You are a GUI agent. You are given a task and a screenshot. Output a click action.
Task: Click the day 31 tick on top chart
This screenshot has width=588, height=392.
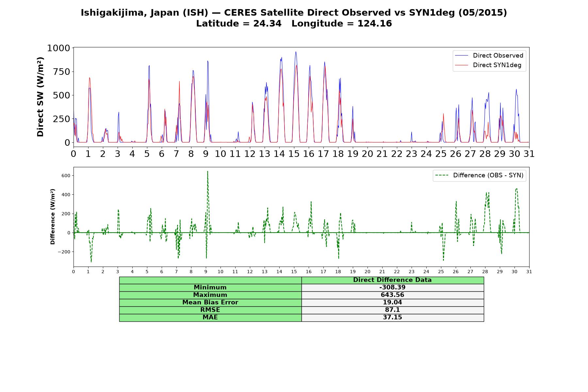(529, 154)
